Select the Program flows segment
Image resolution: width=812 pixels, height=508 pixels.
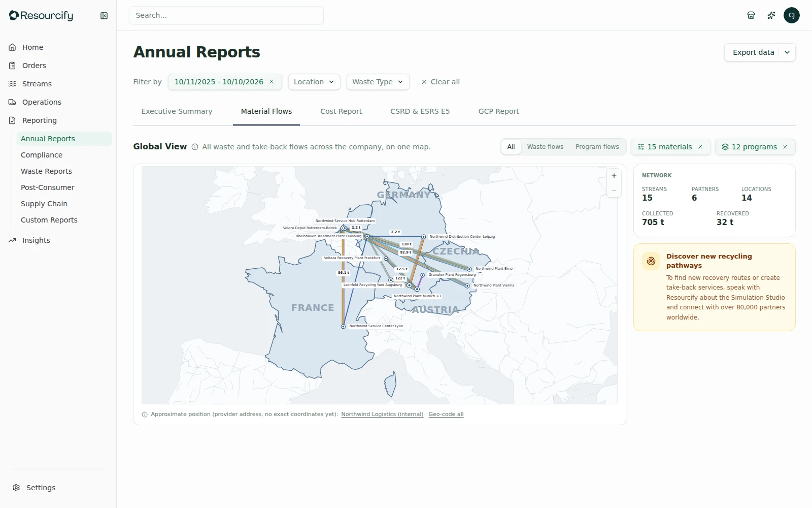pyautogui.click(x=597, y=147)
